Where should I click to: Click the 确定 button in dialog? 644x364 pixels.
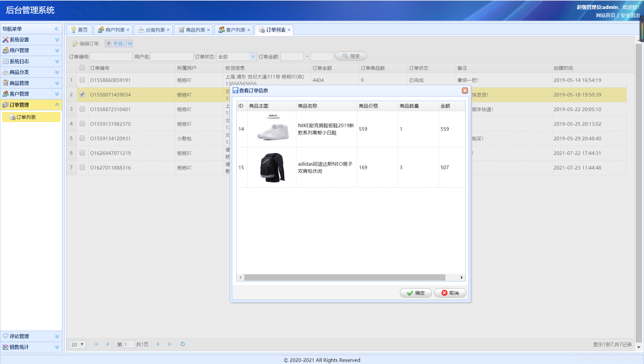click(416, 293)
